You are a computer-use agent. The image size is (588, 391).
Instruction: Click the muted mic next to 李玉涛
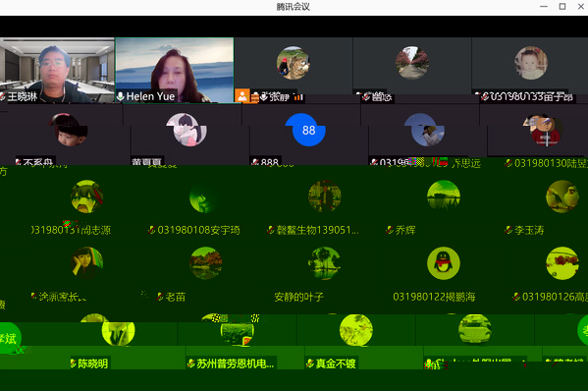coord(508,230)
